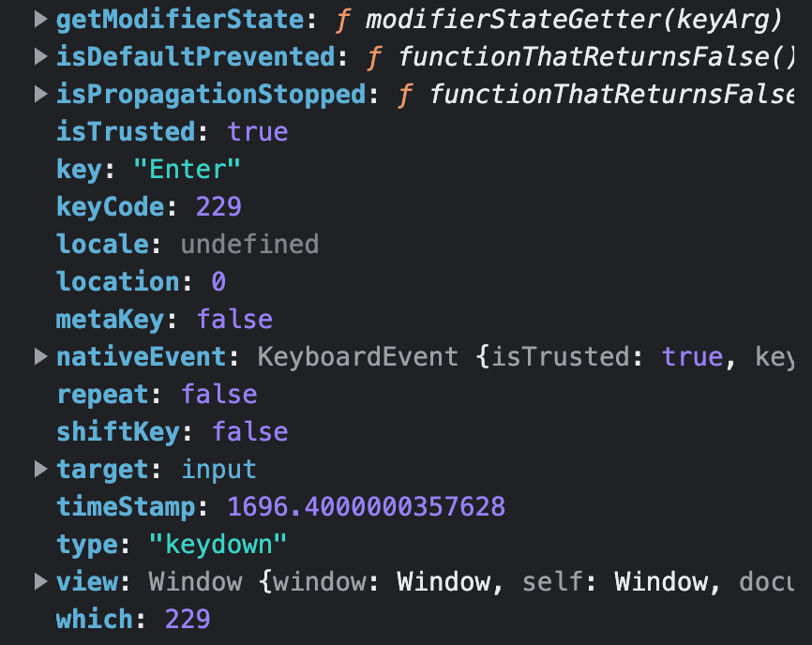812x645 pixels.
Task: Expand the getModifierState property
Action: point(40,19)
